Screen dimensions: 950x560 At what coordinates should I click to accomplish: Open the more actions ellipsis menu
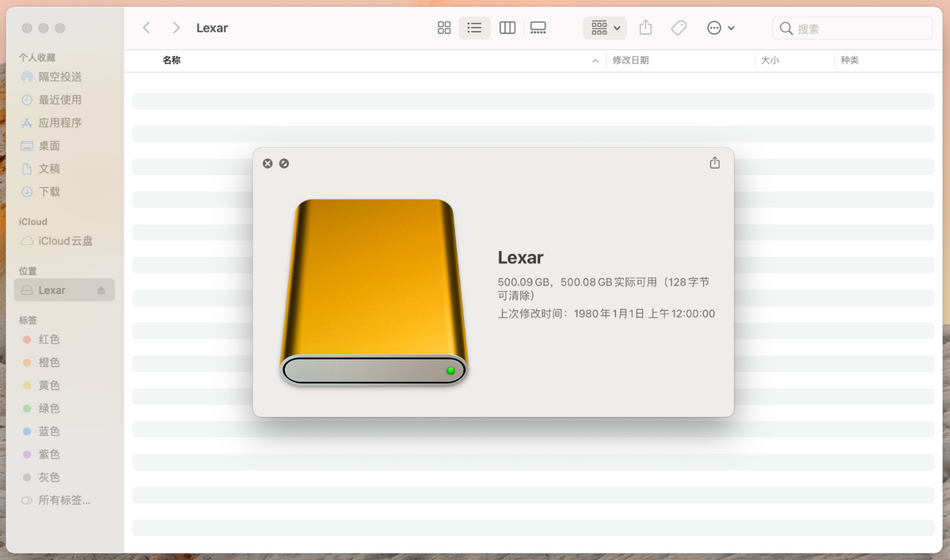pos(720,28)
